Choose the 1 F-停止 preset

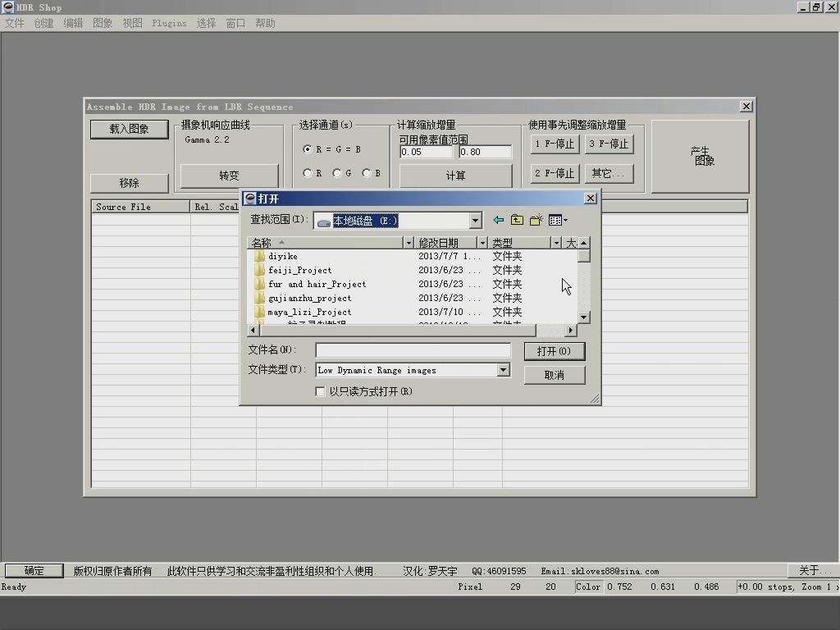555,144
